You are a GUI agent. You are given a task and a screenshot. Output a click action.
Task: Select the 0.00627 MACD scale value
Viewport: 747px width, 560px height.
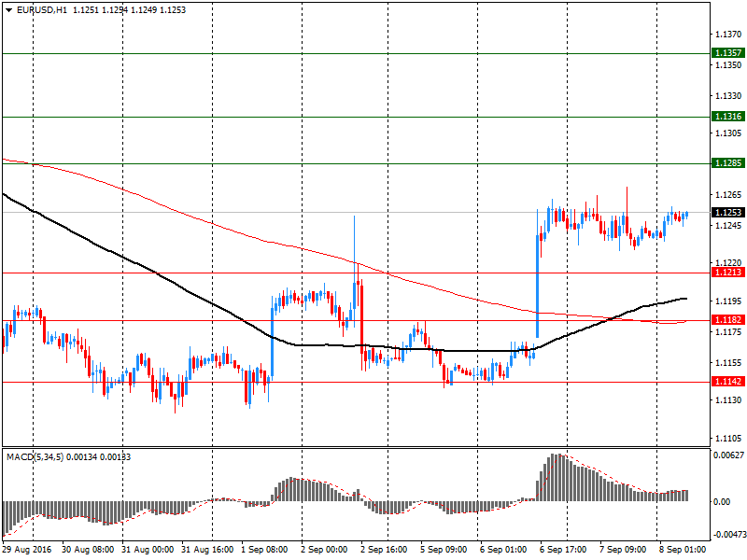(728, 455)
